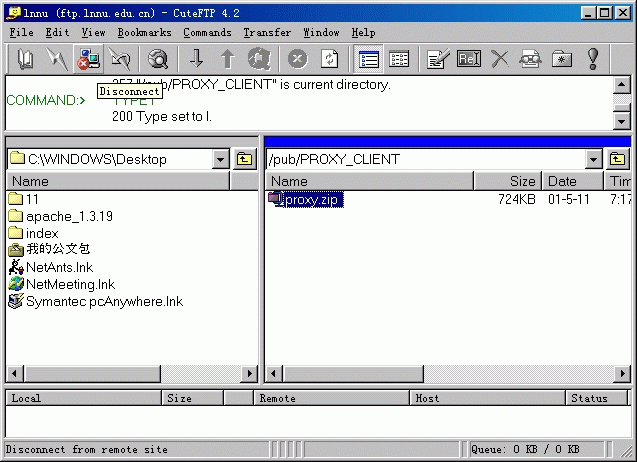Click the Find magnifier toolbar icon
Image resolution: width=637 pixels, height=462 pixels.
coord(158,59)
